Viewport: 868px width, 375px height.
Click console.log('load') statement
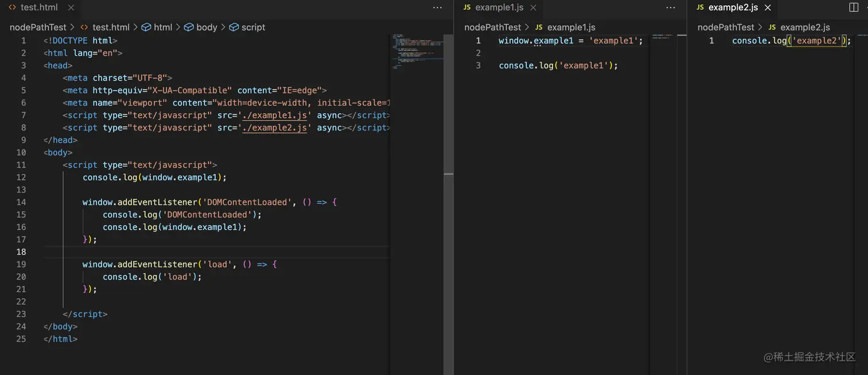[x=152, y=277]
